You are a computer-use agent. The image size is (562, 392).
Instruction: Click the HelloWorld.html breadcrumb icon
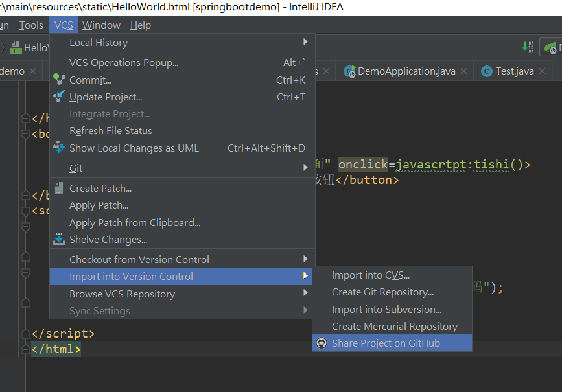click(x=16, y=47)
